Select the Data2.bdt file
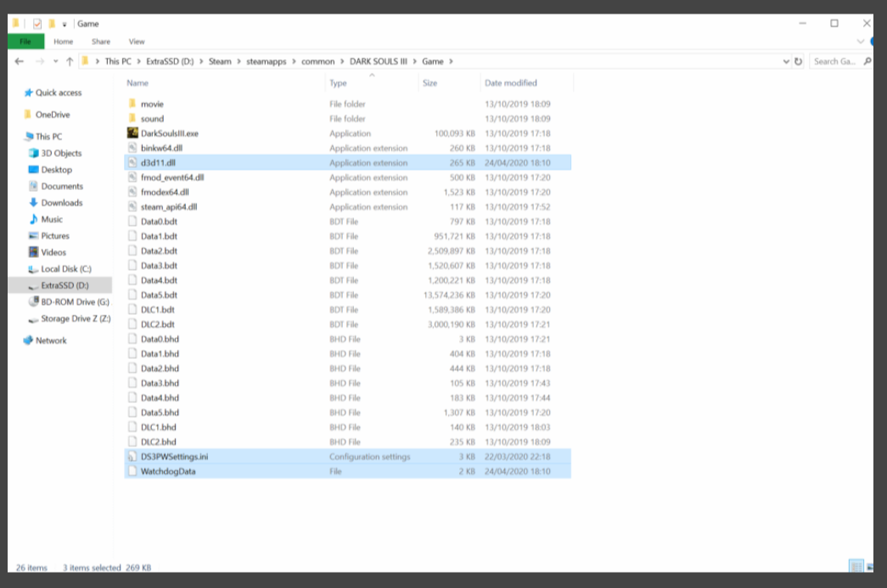The width and height of the screenshot is (887, 588). pyautogui.click(x=159, y=250)
